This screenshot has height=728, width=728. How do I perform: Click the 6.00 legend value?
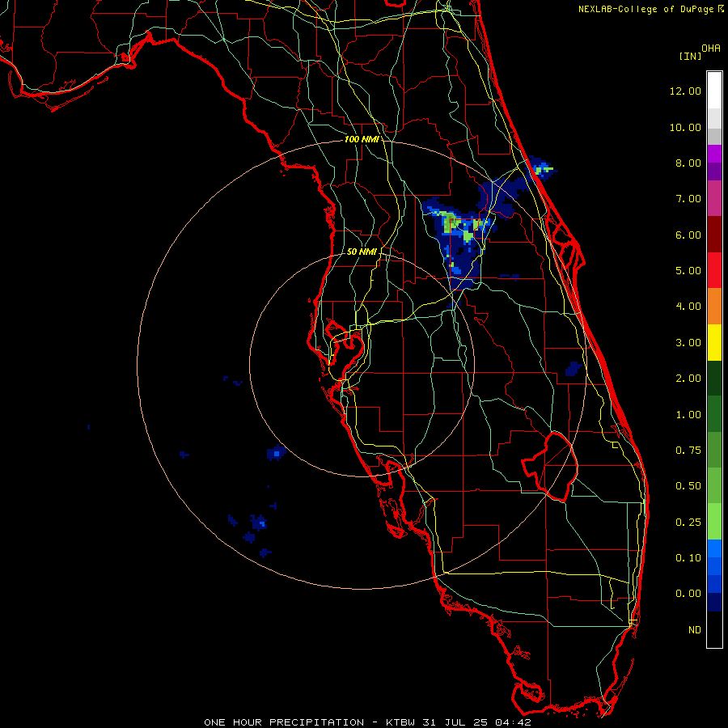pyautogui.click(x=688, y=235)
